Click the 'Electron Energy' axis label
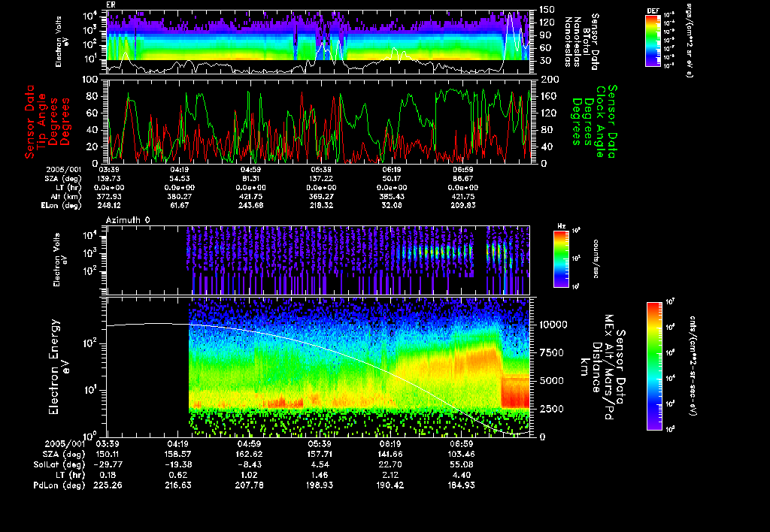This screenshot has height=532, width=770. (x=54, y=367)
